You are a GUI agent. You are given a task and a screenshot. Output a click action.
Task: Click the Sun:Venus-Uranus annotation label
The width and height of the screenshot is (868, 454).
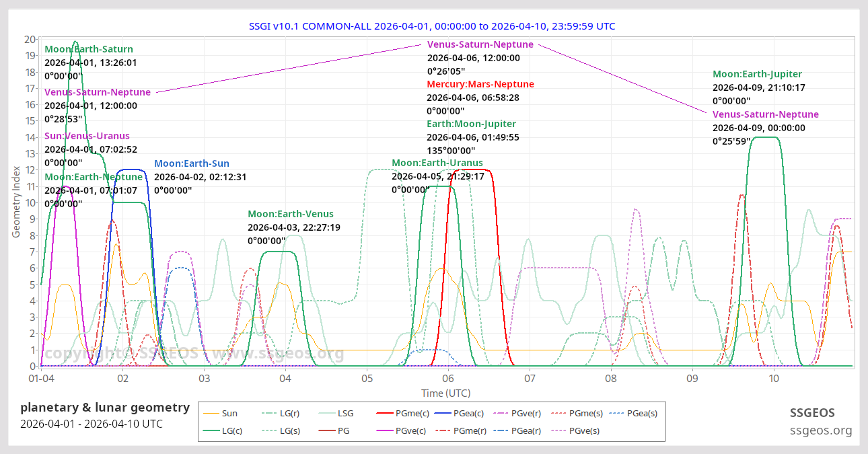click(87, 136)
